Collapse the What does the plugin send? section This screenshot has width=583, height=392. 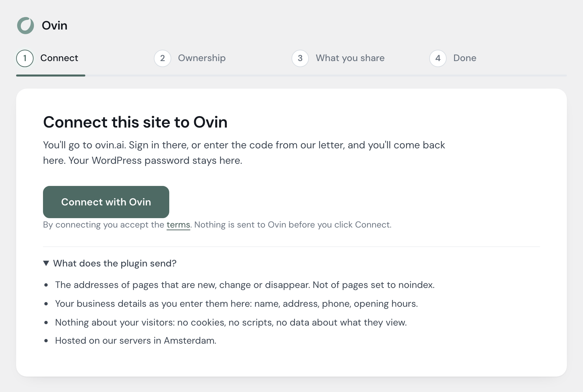point(110,263)
